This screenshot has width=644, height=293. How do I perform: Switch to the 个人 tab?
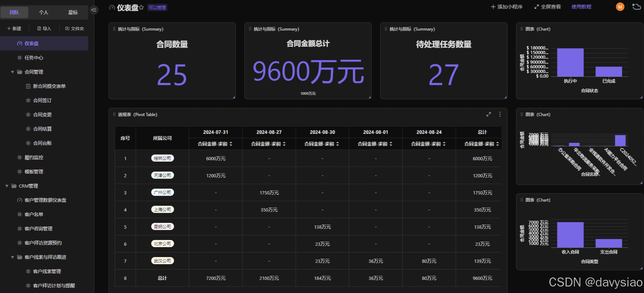pyautogui.click(x=44, y=12)
